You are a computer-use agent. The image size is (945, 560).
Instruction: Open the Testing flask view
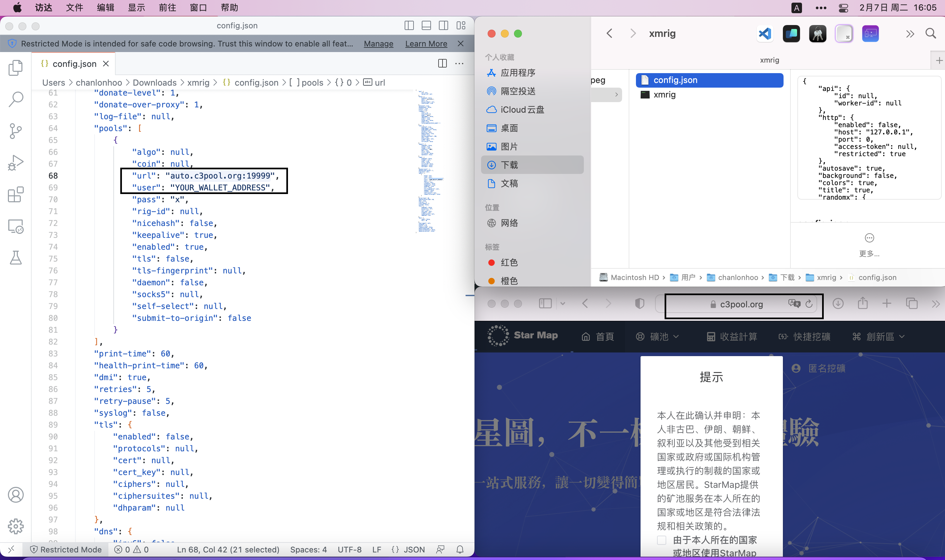(x=16, y=258)
